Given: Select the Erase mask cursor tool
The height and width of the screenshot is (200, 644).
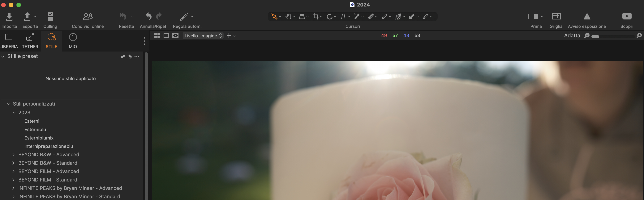Looking at the screenshot, I should click(384, 16).
